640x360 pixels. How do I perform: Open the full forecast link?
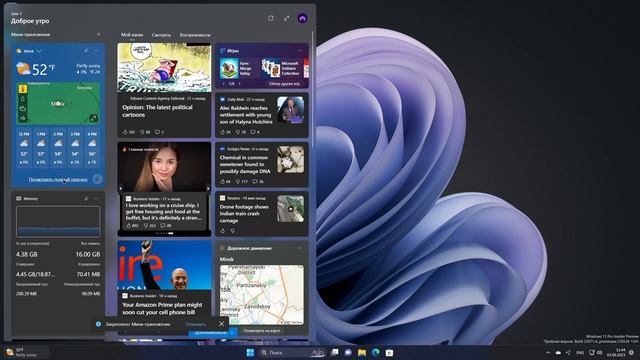click(58, 180)
